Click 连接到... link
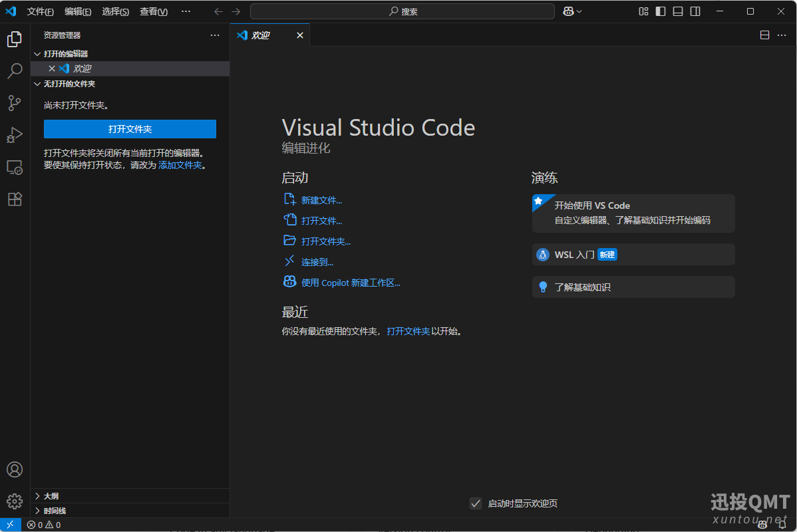Image resolution: width=797 pixels, height=532 pixels. 317,262
